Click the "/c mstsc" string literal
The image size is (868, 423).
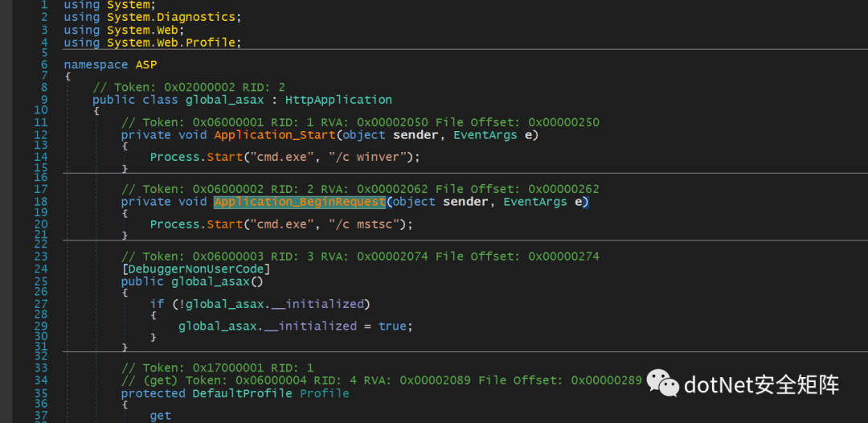363,224
